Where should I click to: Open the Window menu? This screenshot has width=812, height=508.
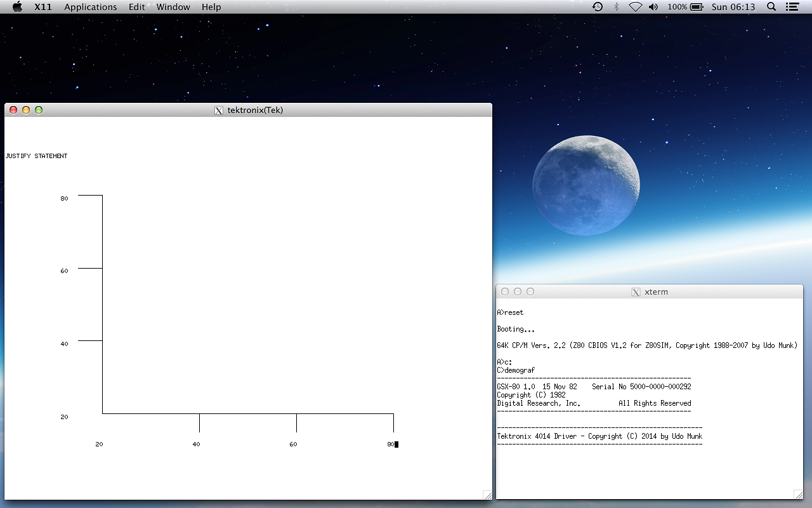pyautogui.click(x=173, y=7)
